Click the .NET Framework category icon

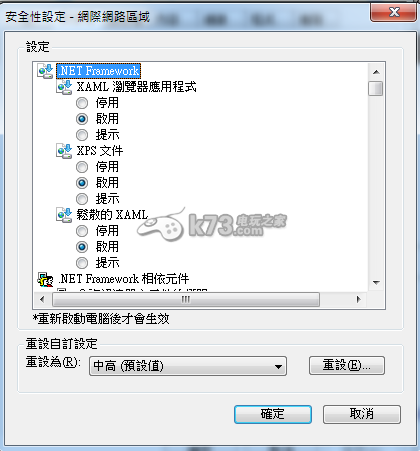click(45, 71)
